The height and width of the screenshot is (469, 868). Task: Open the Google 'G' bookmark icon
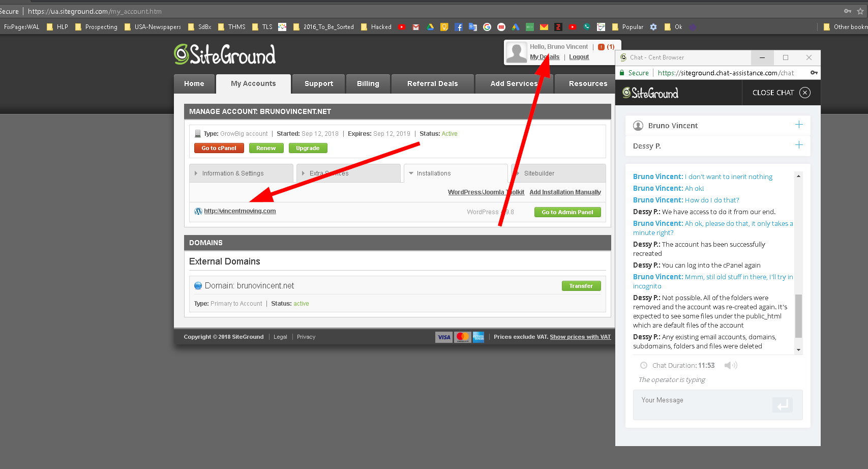pos(487,27)
